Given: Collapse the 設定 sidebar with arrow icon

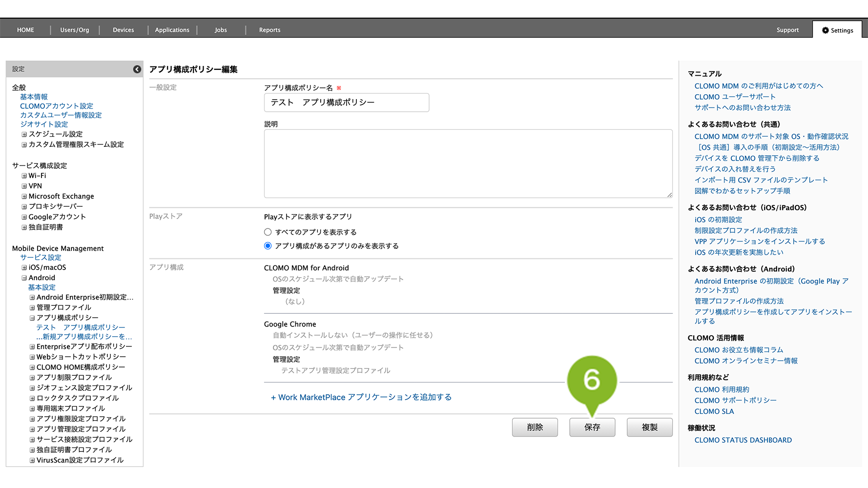Looking at the screenshot, I should coord(137,69).
